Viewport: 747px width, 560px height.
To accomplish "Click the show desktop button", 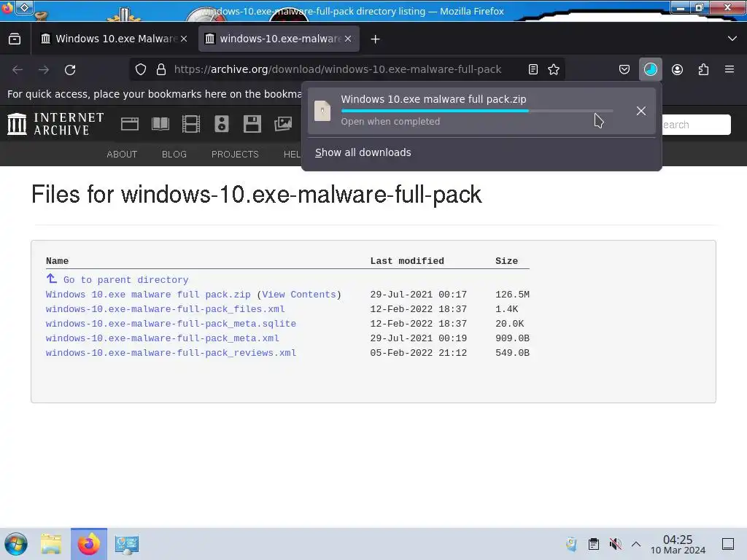I will (728, 544).
